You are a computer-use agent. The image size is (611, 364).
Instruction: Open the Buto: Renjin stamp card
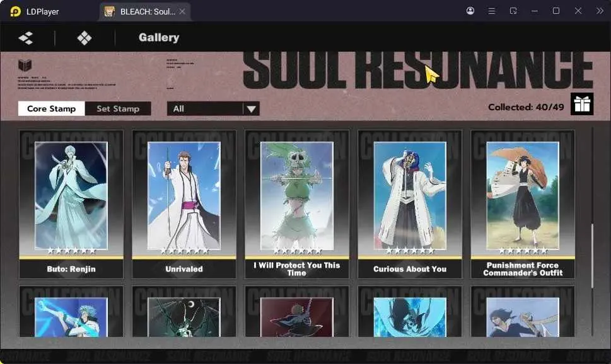click(71, 205)
